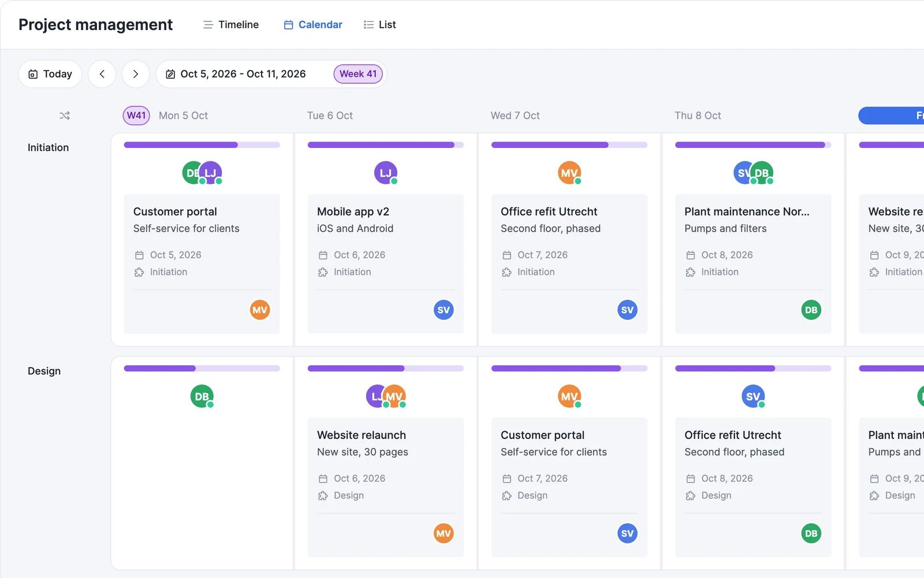
Task: Click MV avatar on Initiation Customer portal card
Action: (260, 310)
